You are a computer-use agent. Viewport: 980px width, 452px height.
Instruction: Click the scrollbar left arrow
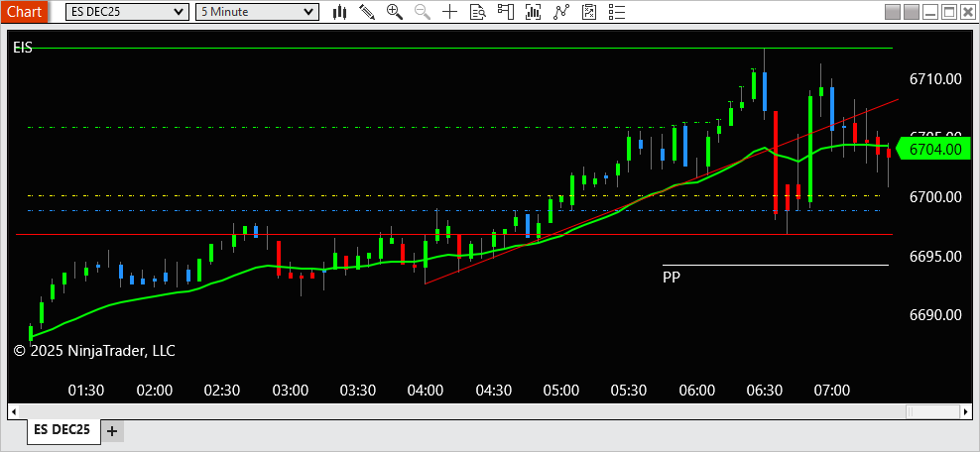coord(13,411)
